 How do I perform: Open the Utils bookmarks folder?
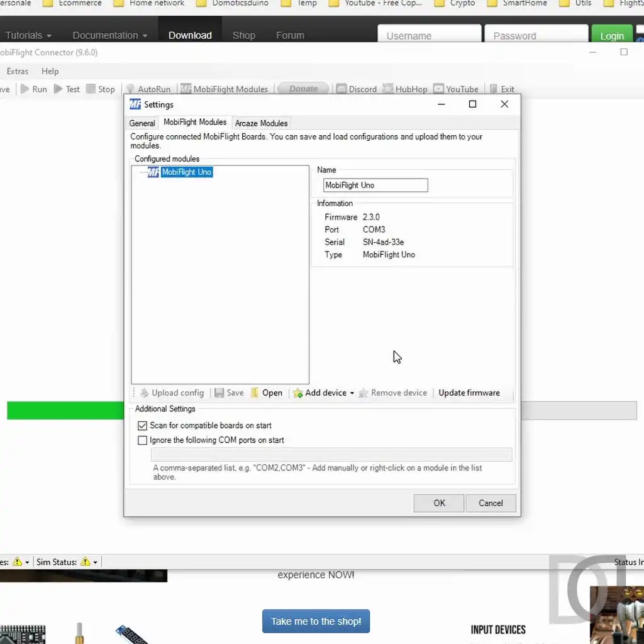[575, 4]
